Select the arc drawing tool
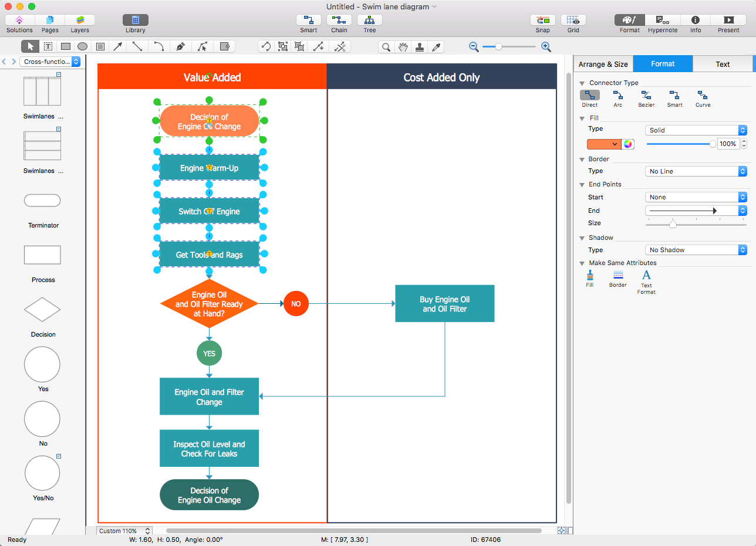The width and height of the screenshot is (756, 546). coord(158,46)
